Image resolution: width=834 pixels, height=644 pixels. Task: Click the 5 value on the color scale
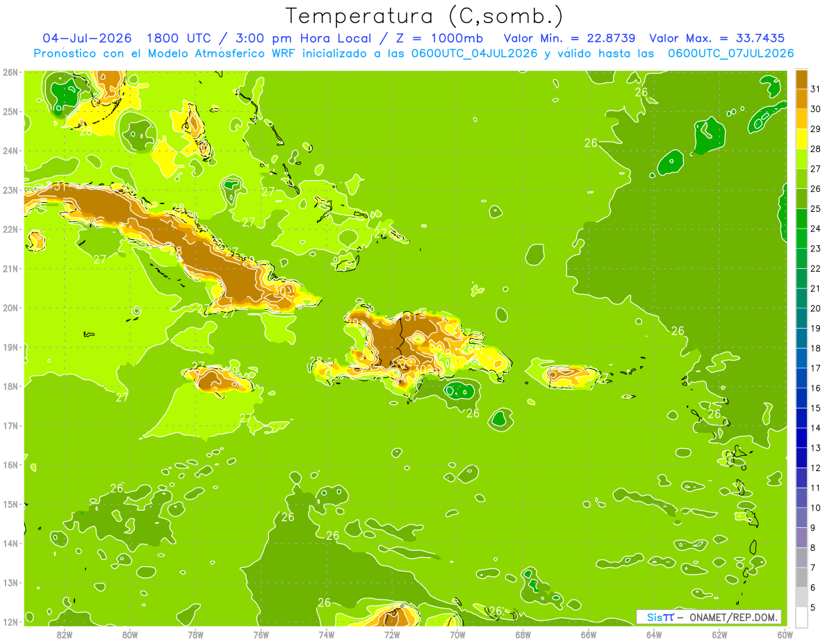pos(814,607)
